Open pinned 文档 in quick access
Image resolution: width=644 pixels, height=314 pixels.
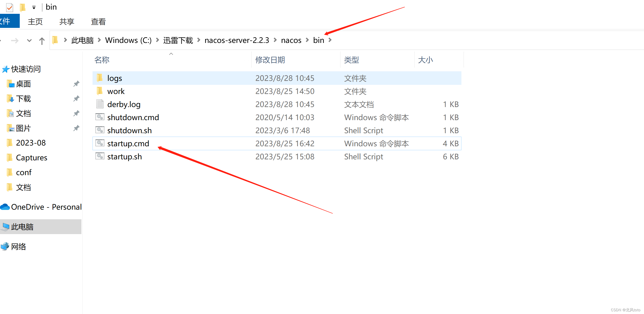23,113
